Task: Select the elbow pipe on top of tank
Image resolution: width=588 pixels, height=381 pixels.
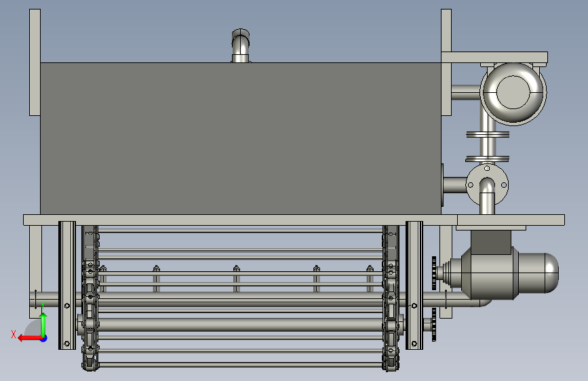Action: click(240, 45)
